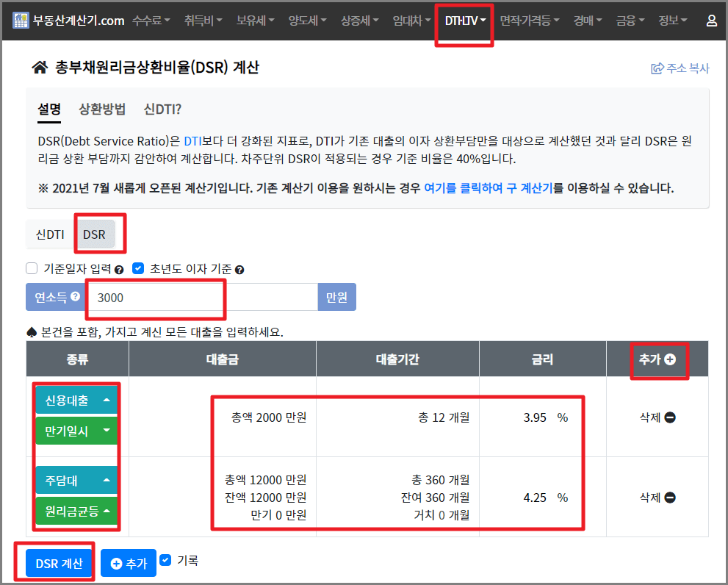Enable the 기준일자 입력 checkbox
Viewport: 728px width, 585px height.
31,268
